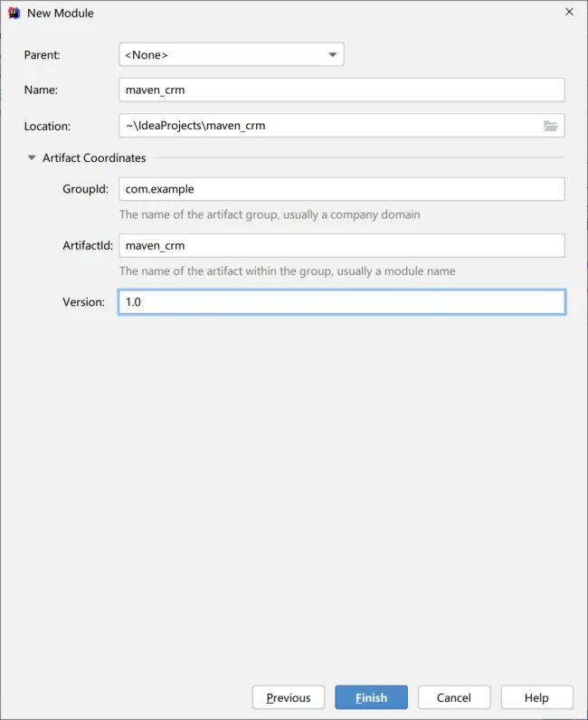Screen dimensions: 588x720
Task: Click the Parent label
Action: [x=43, y=55]
